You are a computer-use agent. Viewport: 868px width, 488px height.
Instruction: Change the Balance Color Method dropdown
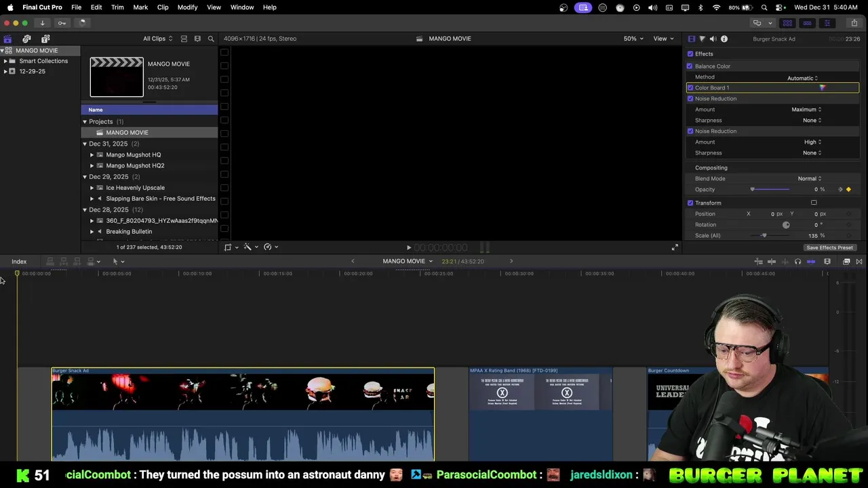tap(803, 78)
